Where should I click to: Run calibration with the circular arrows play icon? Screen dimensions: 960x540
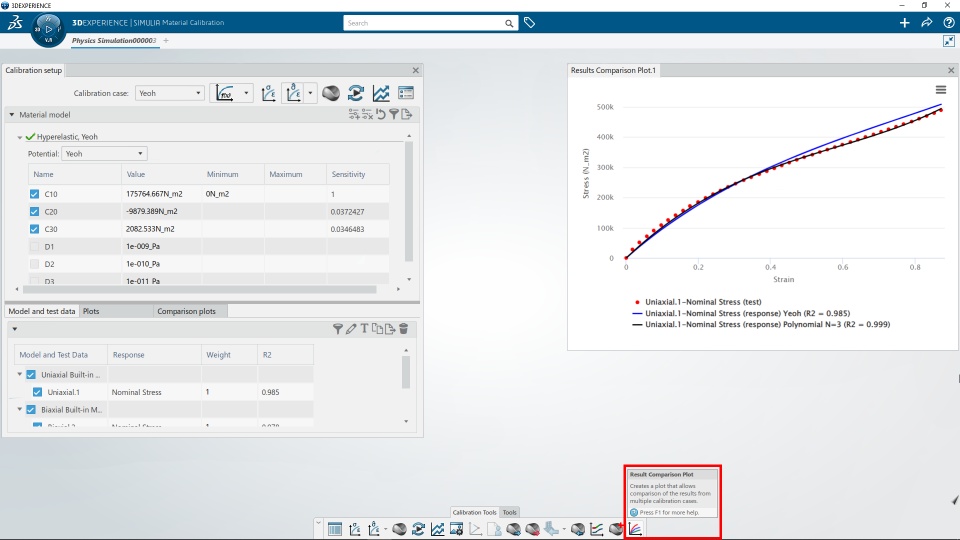[356, 93]
